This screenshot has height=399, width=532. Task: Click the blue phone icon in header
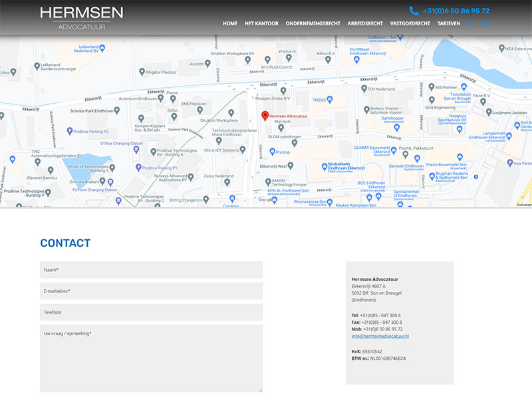coord(414,11)
